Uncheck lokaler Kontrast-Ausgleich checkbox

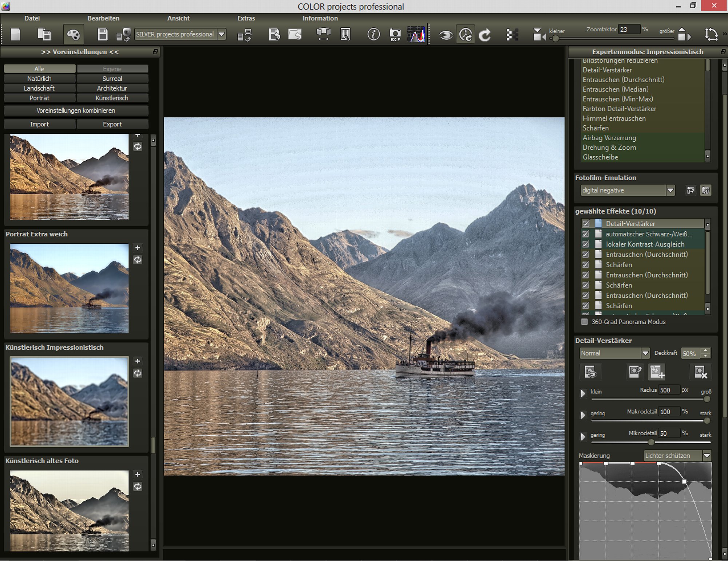pos(586,244)
